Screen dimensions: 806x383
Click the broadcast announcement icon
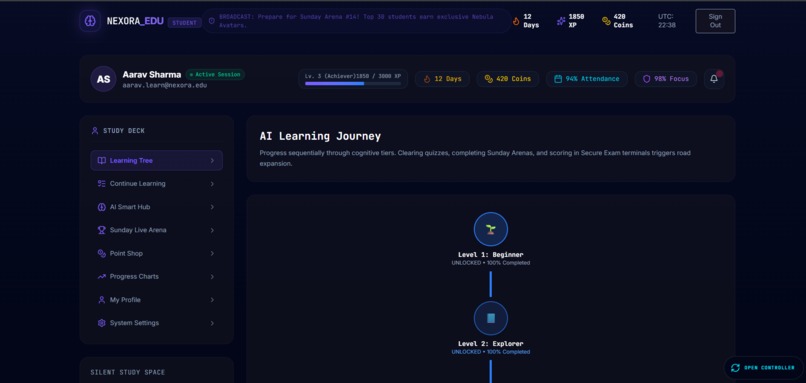[212, 21]
